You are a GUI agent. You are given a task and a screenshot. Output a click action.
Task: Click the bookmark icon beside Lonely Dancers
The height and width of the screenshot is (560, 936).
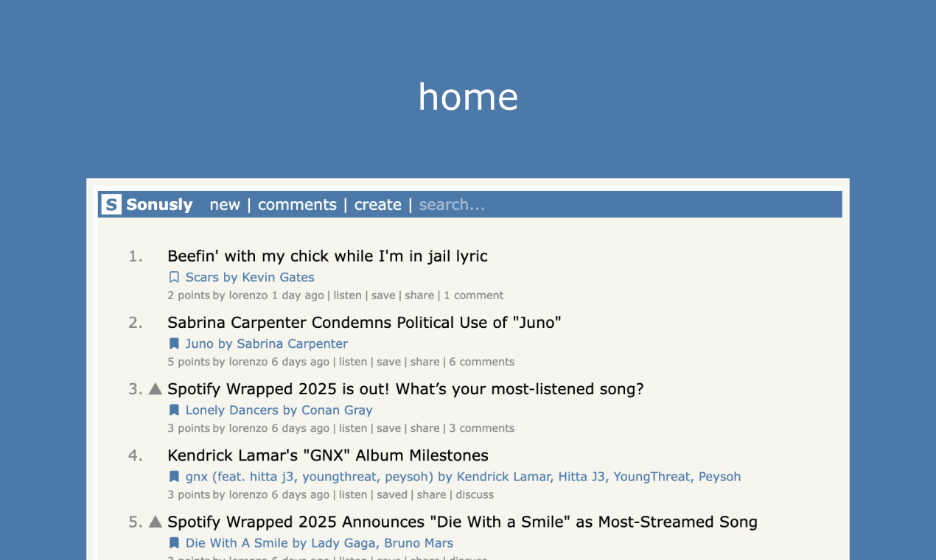tap(174, 410)
